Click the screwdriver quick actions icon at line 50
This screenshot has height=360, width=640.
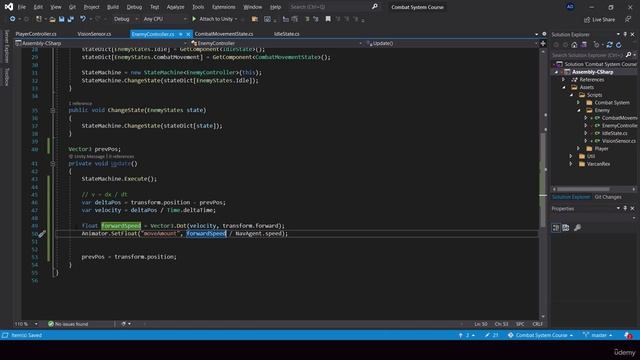42,234
